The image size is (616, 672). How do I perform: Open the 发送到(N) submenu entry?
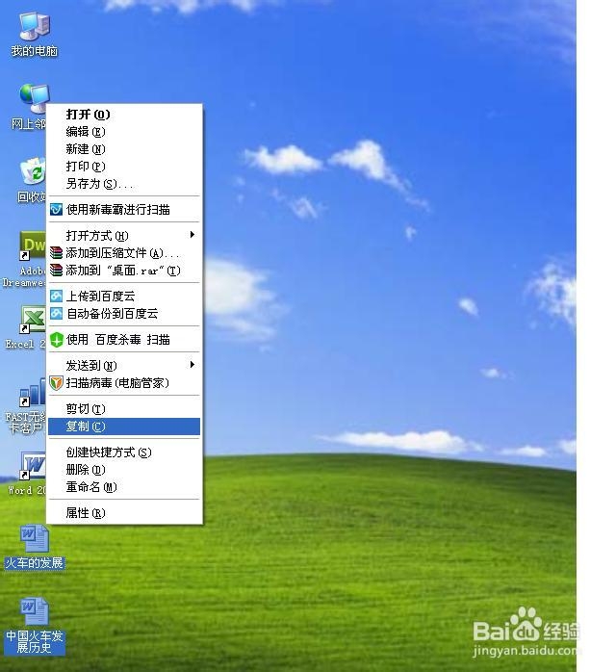click(124, 365)
